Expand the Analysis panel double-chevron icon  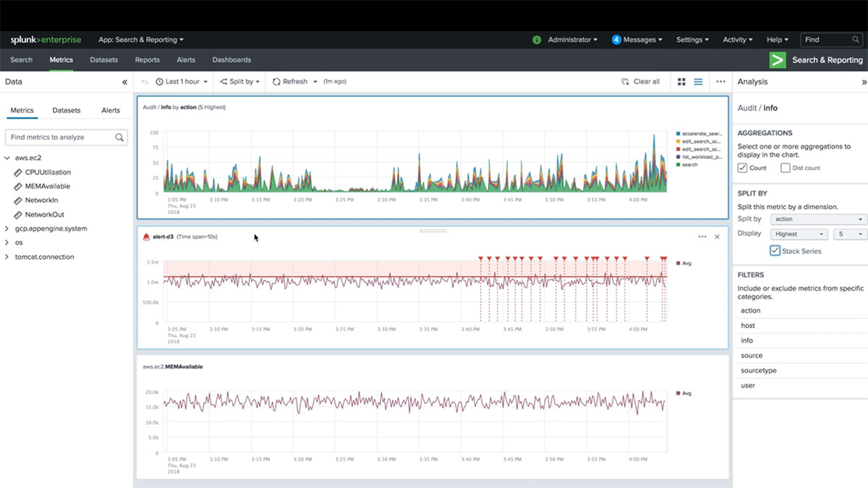(864, 82)
